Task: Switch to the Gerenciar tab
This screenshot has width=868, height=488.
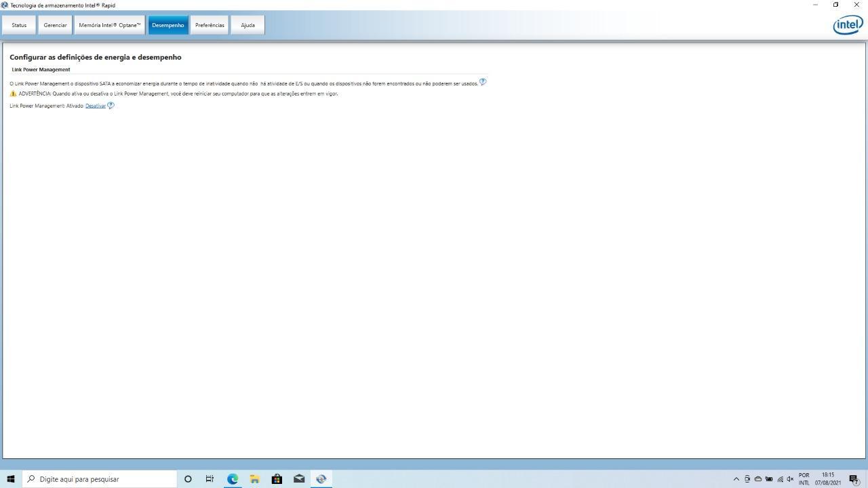Action: point(55,25)
